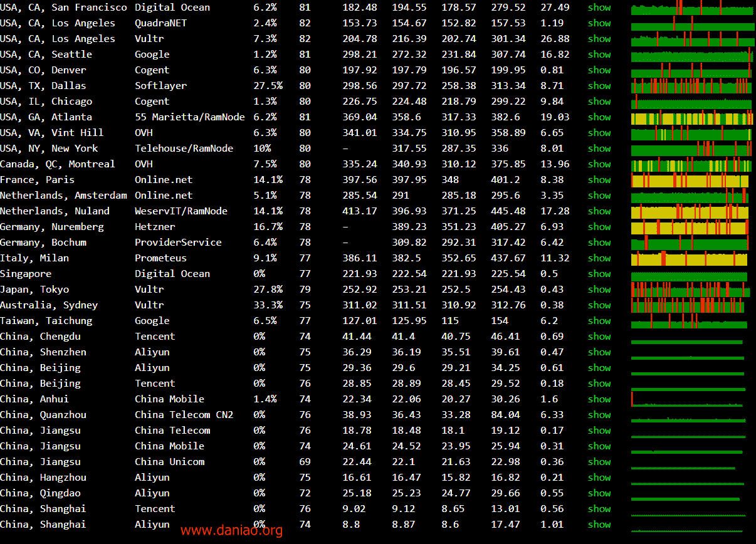
Task: Click latency graph for Nuremberg Hetzner
Action: pos(690,227)
